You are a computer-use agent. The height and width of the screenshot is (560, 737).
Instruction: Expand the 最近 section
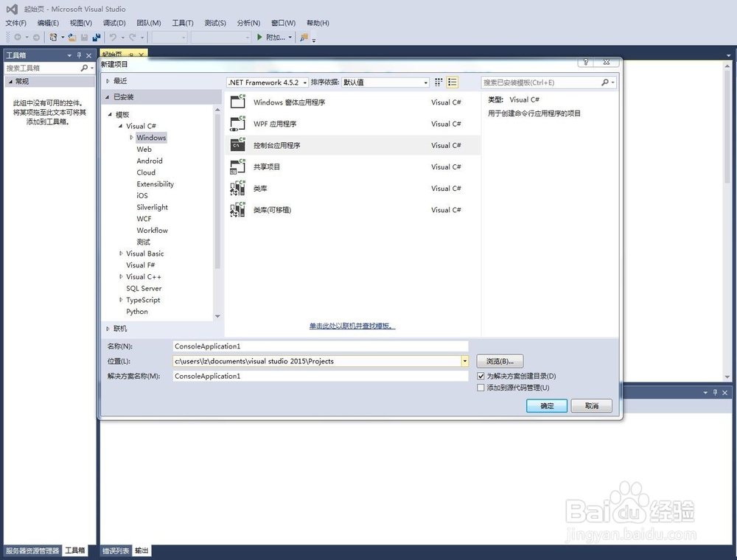[108, 81]
